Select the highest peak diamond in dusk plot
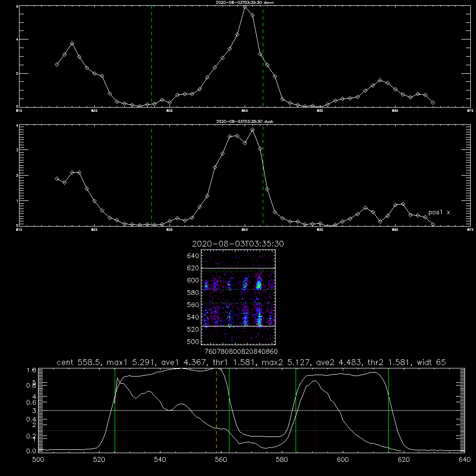 pos(252,130)
